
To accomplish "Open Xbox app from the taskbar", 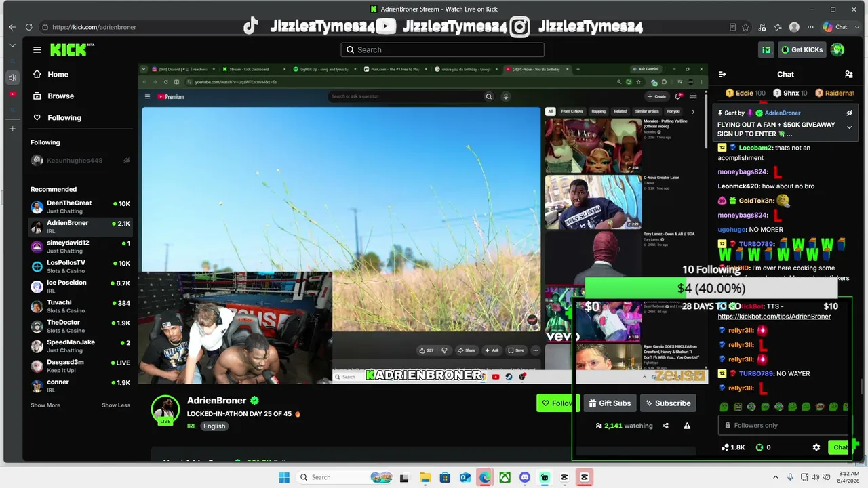I will point(505,477).
